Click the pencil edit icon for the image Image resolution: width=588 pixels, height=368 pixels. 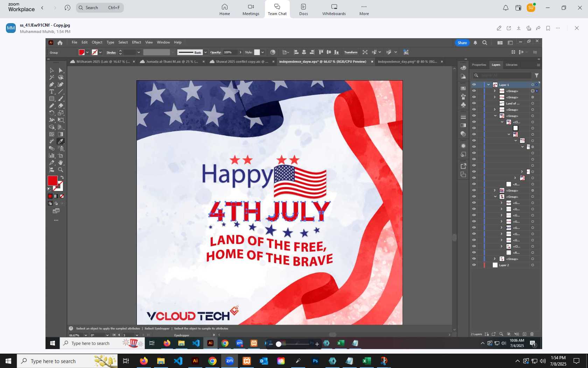pyautogui.click(x=499, y=28)
